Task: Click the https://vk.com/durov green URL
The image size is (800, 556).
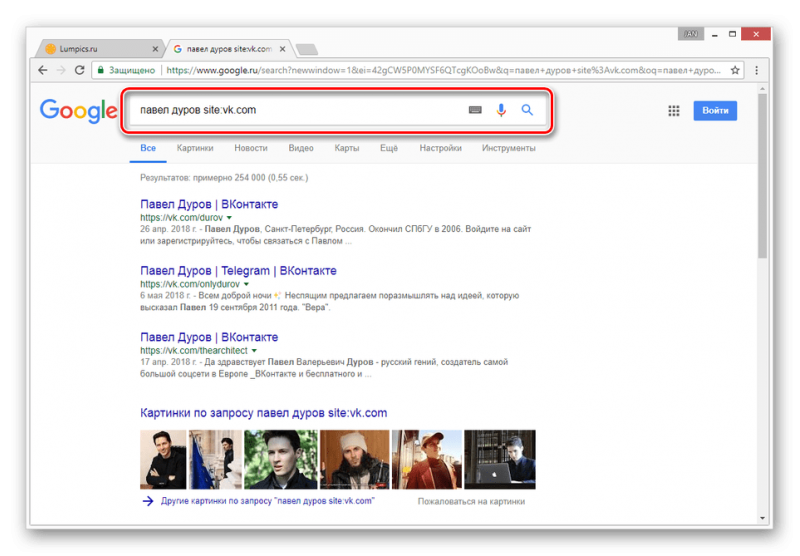Action: [x=182, y=218]
